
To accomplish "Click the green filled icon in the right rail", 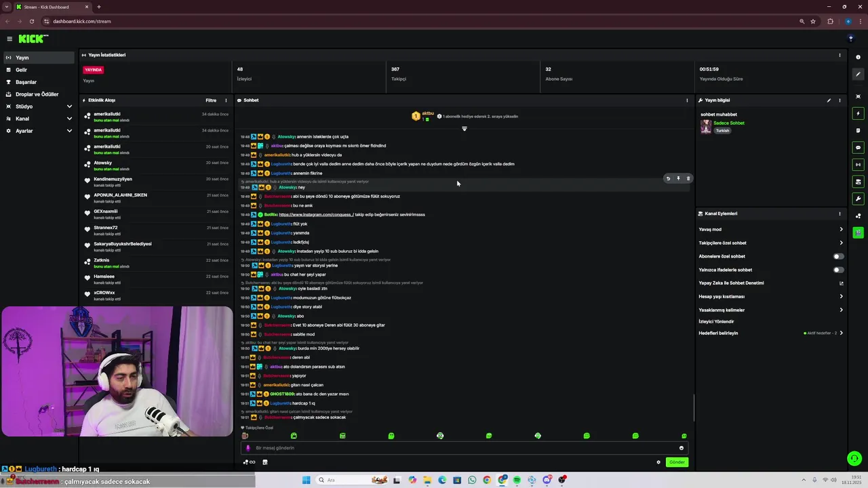I will pyautogui.click(x=858, y=232).
